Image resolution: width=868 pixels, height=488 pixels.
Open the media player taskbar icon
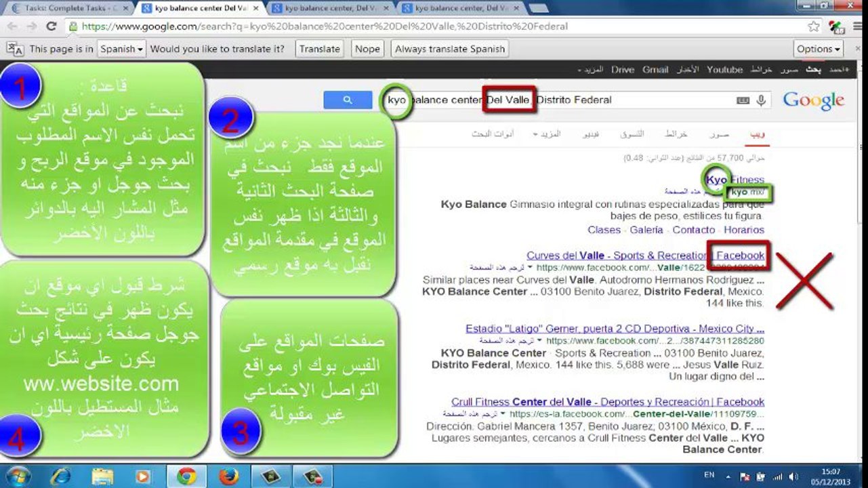[143, 476]
